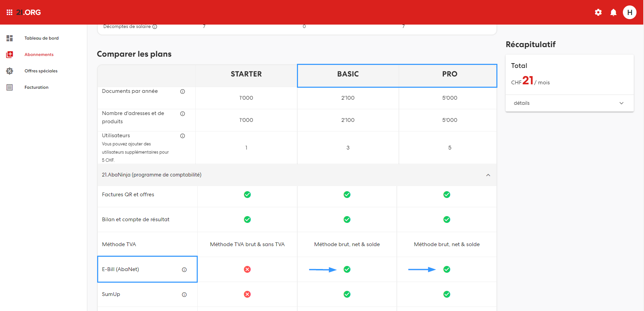Show info for Nombre d'adresses et de produits
The width and height of the screenshot is (644, 311).
[183, 114]
